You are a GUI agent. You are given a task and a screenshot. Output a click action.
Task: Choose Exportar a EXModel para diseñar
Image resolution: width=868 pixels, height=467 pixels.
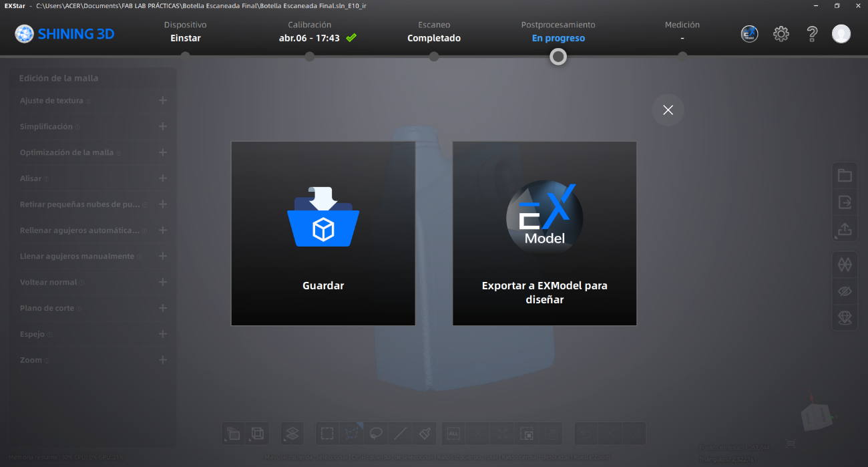click(545, 233)
